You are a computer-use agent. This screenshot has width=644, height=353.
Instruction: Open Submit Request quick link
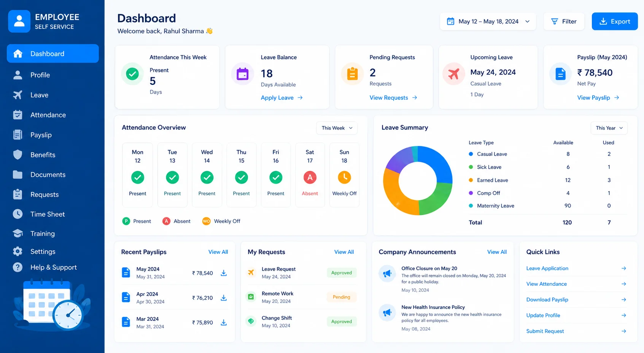click(576, 331)
